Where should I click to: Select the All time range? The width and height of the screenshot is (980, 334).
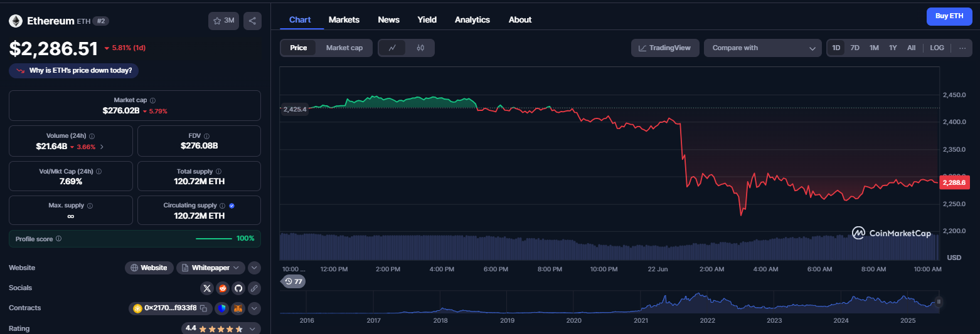(911, 48)
